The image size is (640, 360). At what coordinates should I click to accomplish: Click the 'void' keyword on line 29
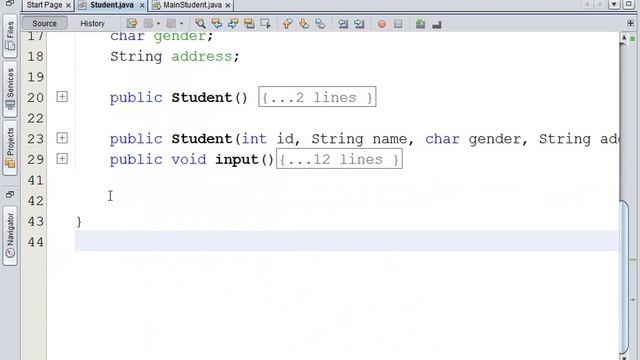(x=189, y=159)
